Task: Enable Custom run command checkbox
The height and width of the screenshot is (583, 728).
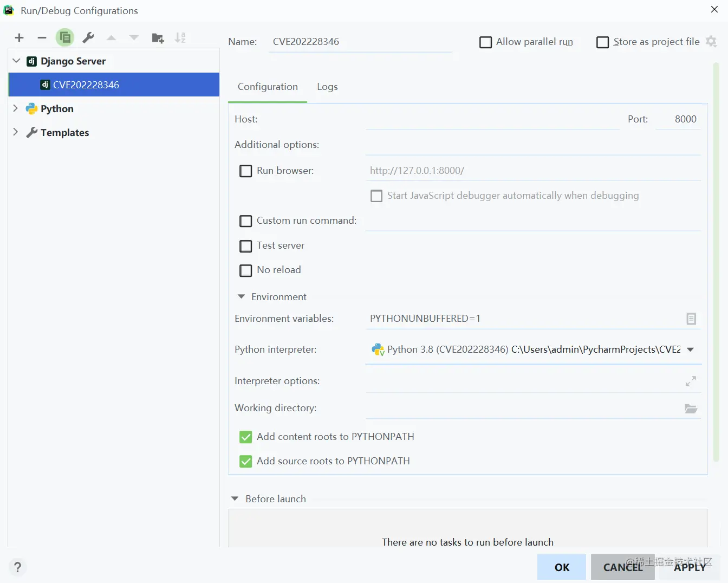Action: [246, 221]
